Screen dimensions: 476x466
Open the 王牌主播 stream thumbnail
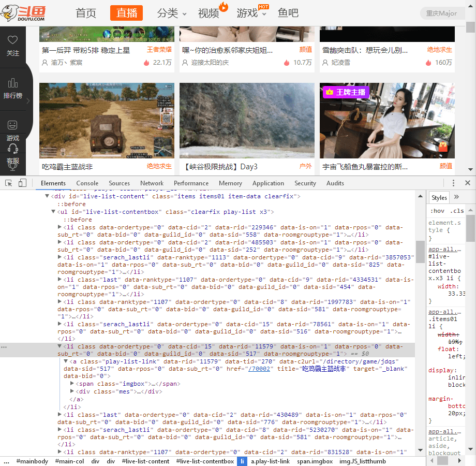pos(387,121)
